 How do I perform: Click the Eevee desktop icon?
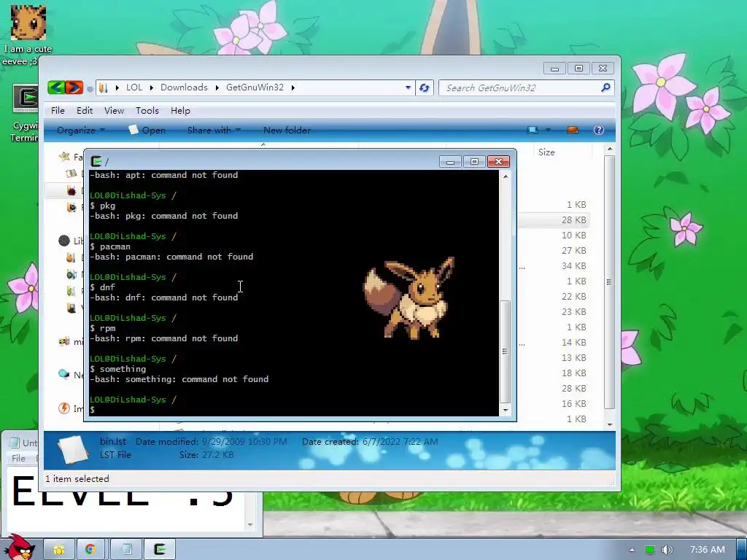pos(28,36)
